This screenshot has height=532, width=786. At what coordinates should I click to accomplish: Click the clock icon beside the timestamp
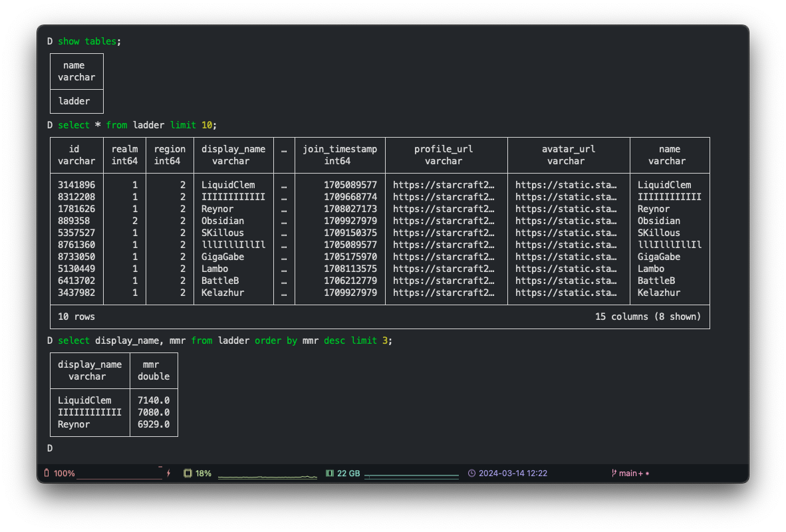(471, 473)
